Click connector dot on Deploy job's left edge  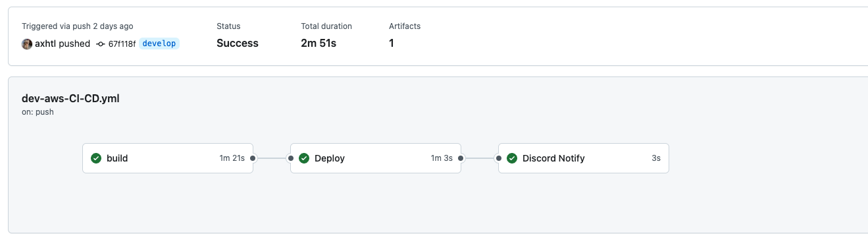click(x=290, y=158)
